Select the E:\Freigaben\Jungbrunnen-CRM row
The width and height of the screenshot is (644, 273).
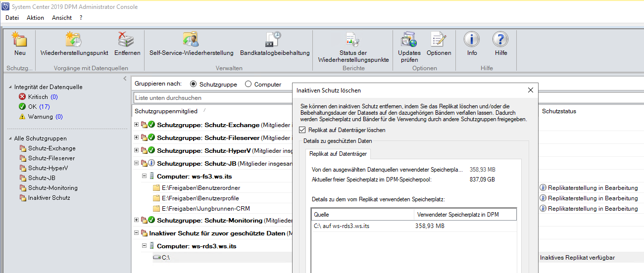(x=212, y=209)
